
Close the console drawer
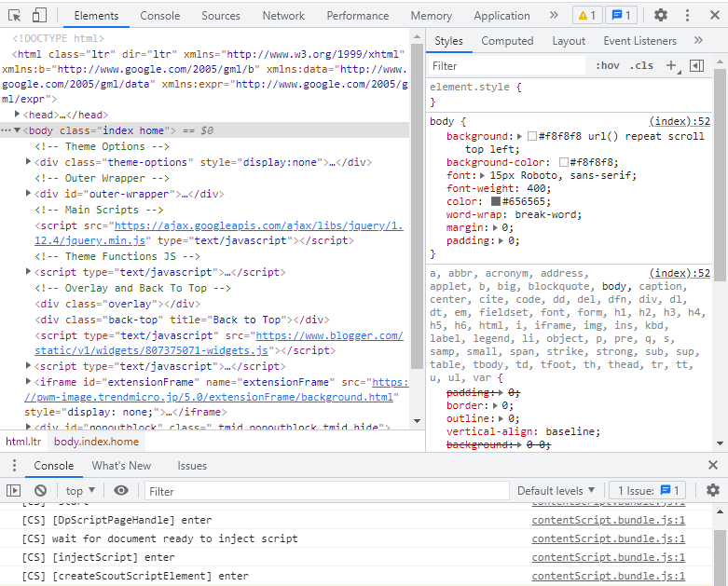coord(713,465)
